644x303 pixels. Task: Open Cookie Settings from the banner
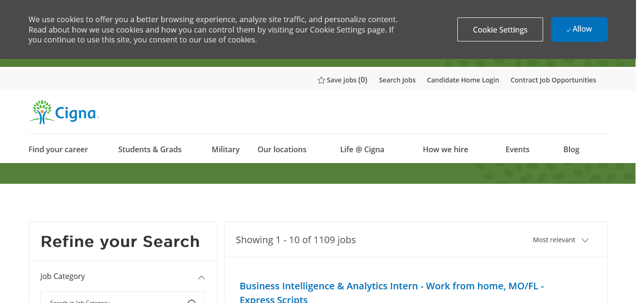click(500, 30)
